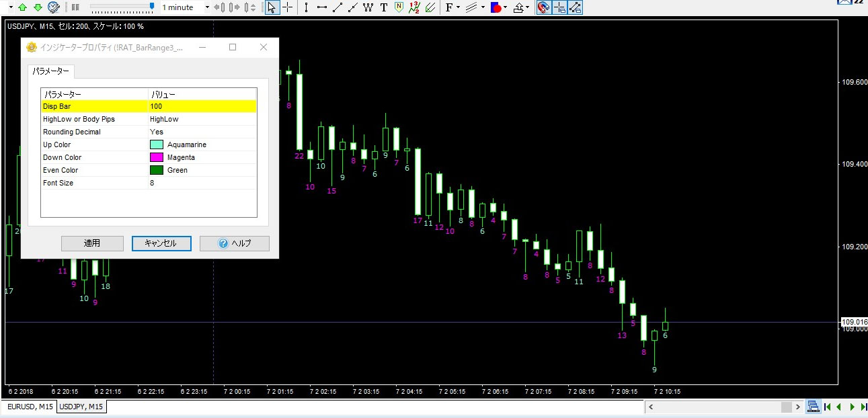Click the パラメーター column header in the table
The height and width of the screenshot is (418, 868).
point(95,94)
